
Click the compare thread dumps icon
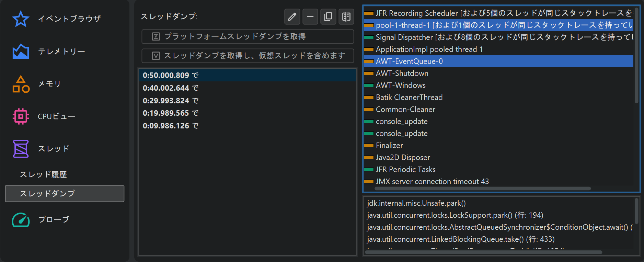[x=346, y=16]
